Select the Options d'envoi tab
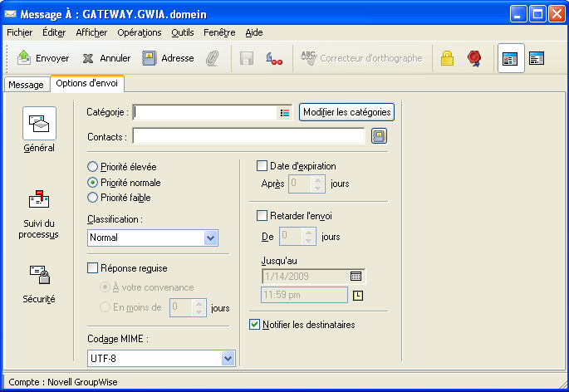Image resolution: width=569 pixels, height=392 pixels. point(86,83)
